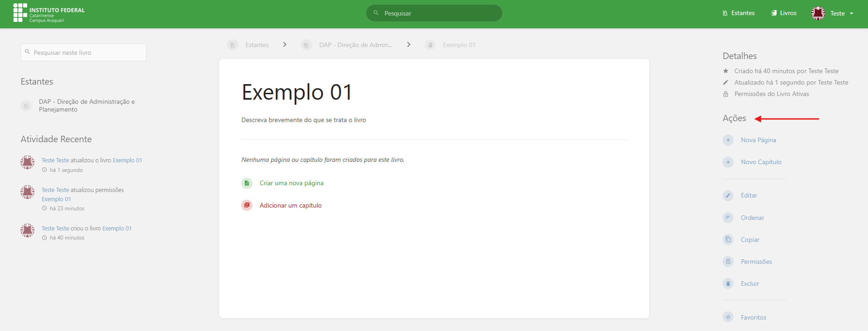Click the Criar uma nova página link
This screenshot has width=868, height=331.
[x=291, y=183]
